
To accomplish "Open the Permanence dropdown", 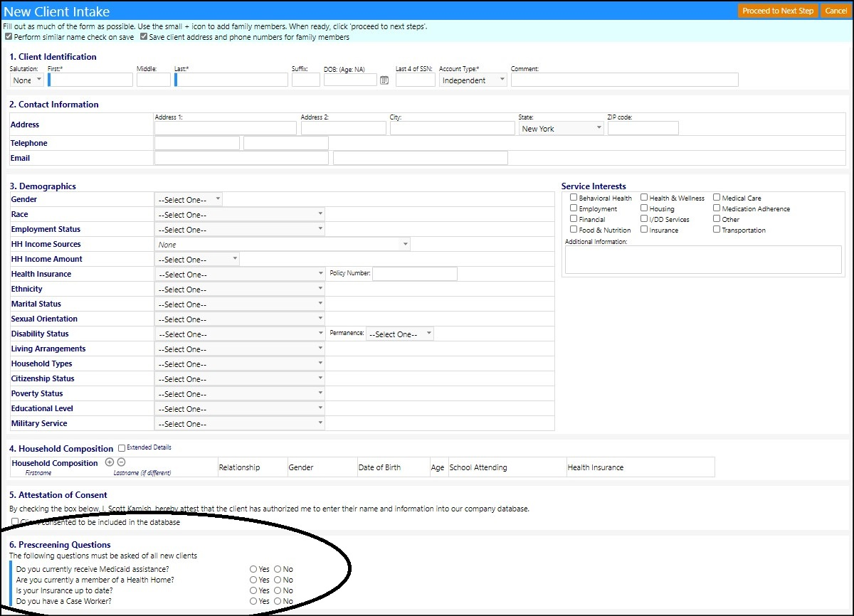I will click(400, 334).
